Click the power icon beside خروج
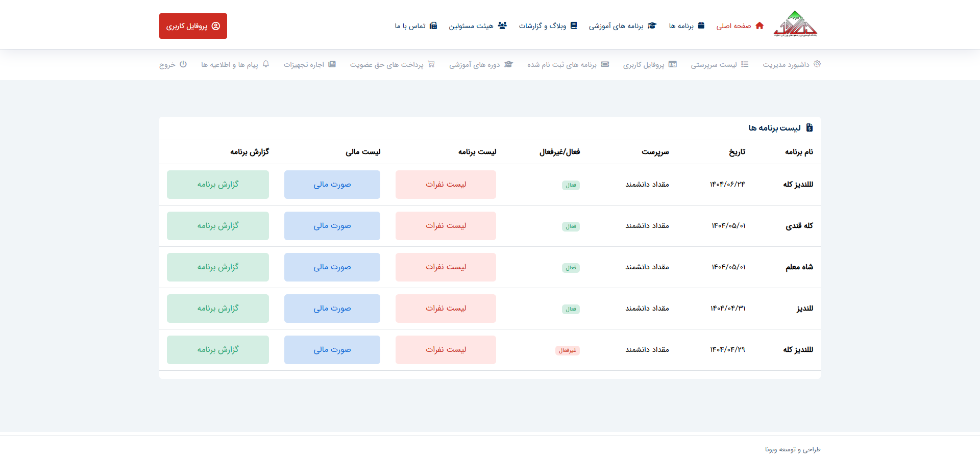This screenshot has width=980, height=460. (x=183, y=64)
